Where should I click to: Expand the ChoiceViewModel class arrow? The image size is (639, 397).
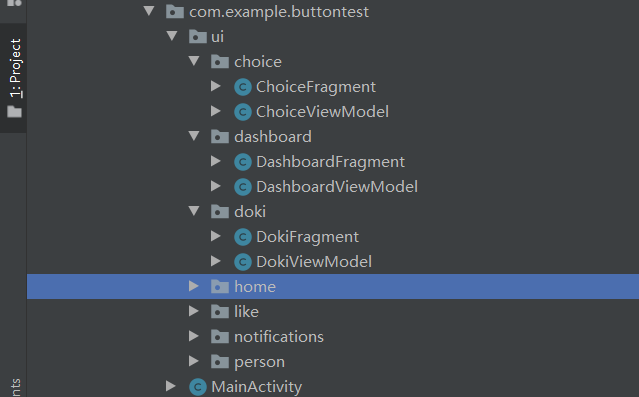tap(216, 111)
